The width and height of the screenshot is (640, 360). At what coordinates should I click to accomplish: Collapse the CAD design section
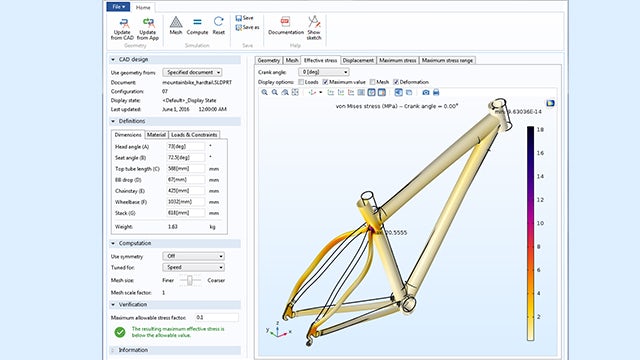pos(113,60)
